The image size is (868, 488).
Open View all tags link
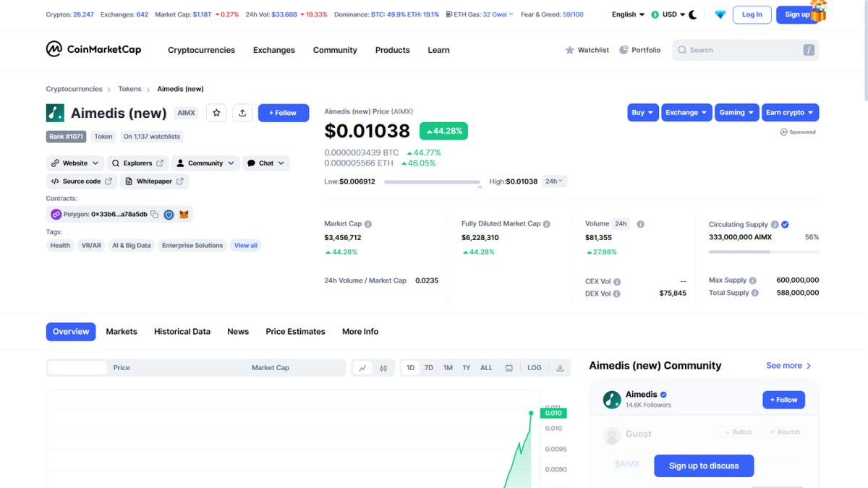246,246
